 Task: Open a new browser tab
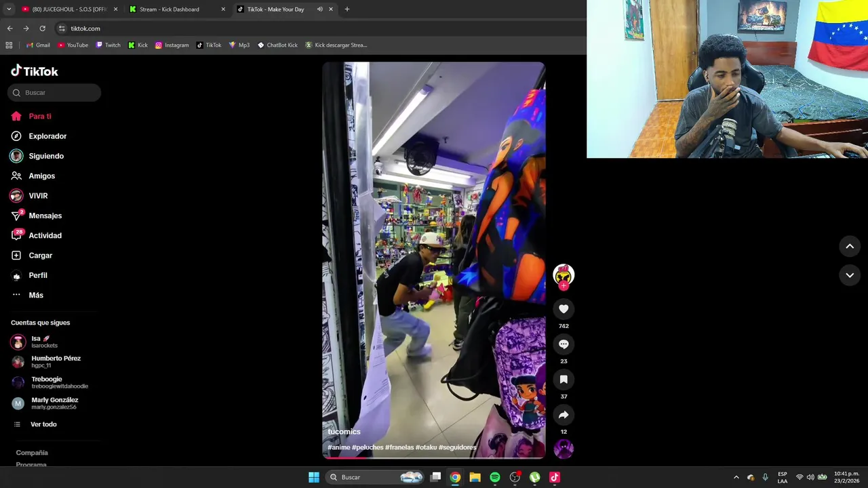tap(347, 9)
